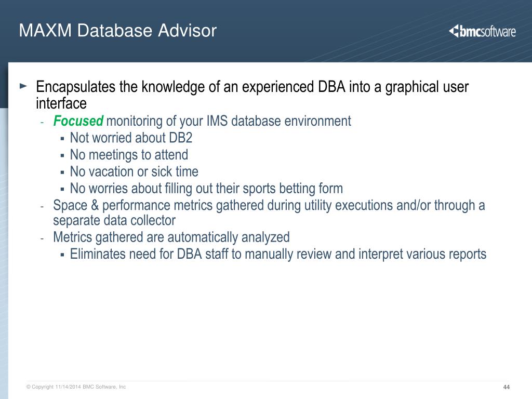
Task: Select the bullet 'Not worried about DB2'
Action: coord(131,138)
